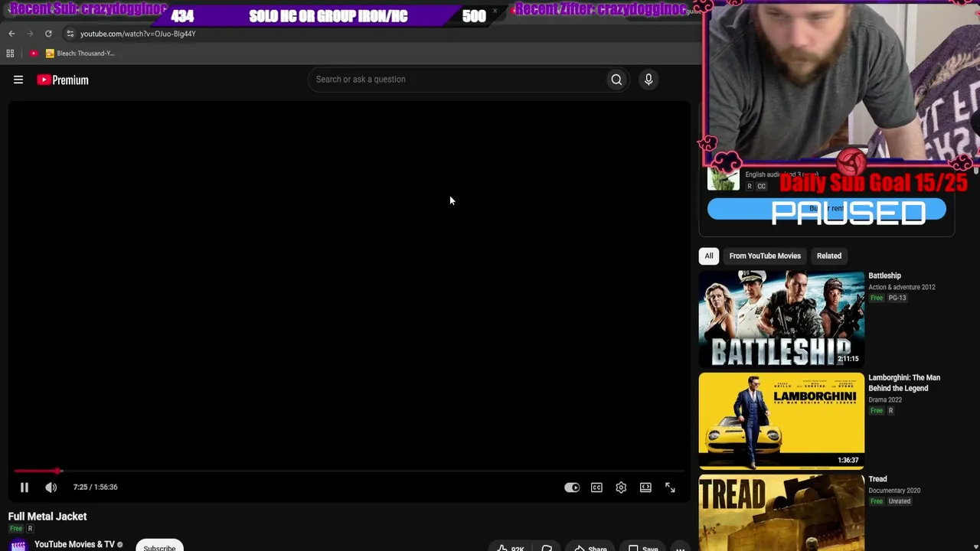Open the Battleship title link
The image size is (980, 551).
coord(884,275)
